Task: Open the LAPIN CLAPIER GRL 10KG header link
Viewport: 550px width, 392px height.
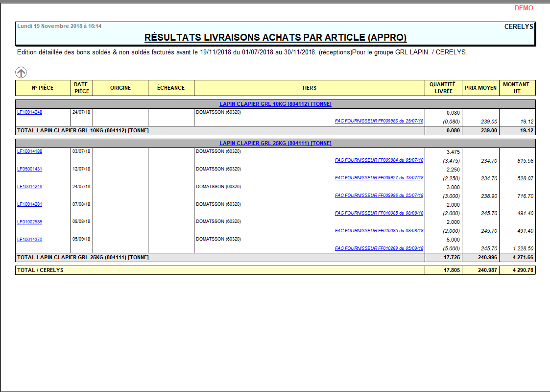Action: (x=275, y=104)
